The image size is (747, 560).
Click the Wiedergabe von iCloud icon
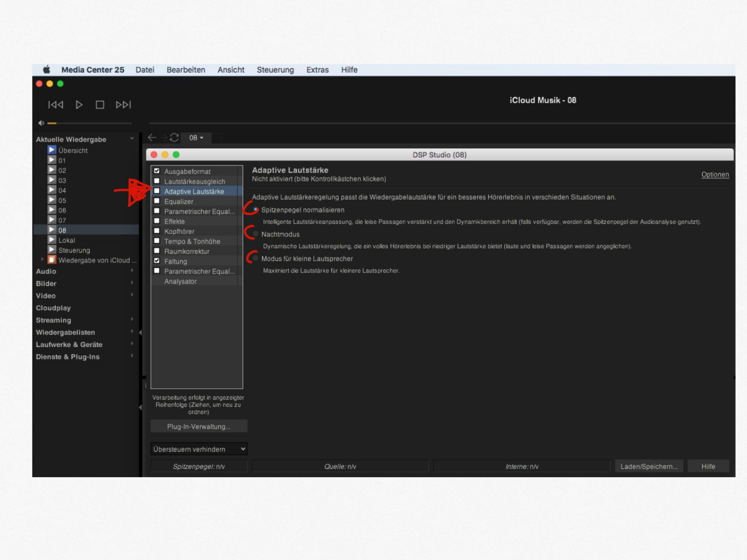coord(51,260)
